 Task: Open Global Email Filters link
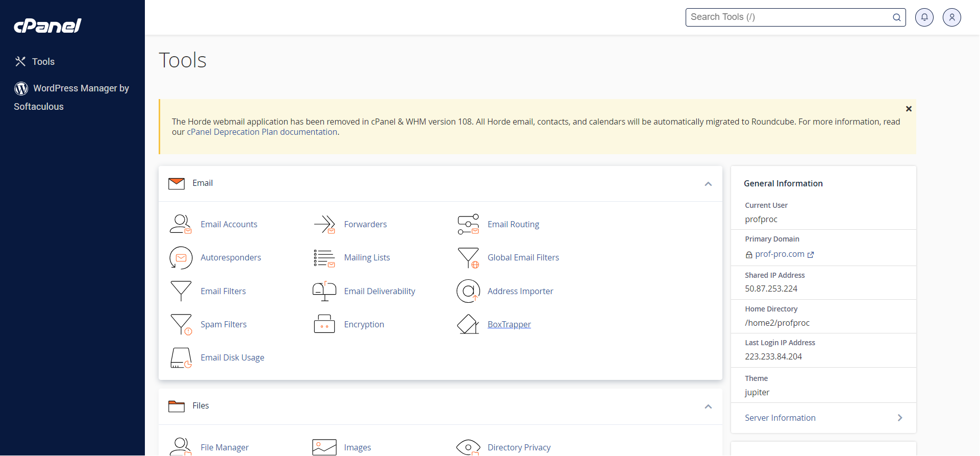[523, 258]
